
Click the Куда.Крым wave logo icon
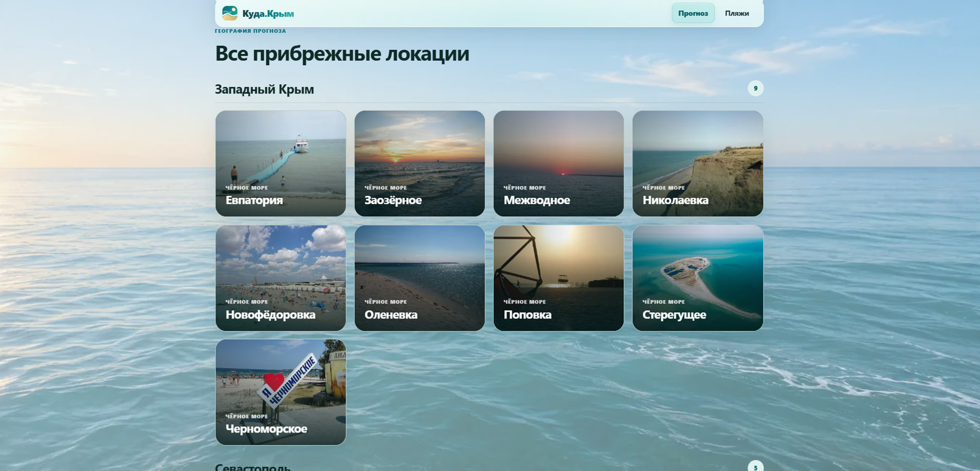coord(230,13)
